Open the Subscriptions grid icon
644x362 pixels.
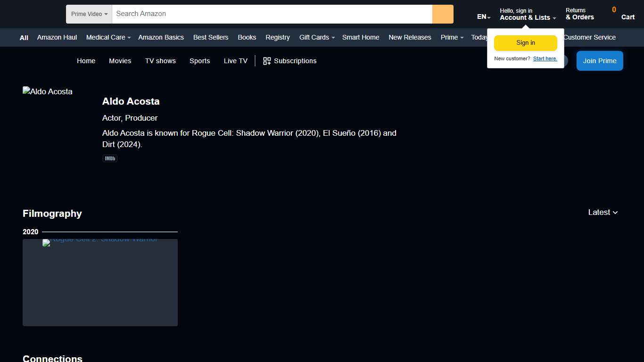267,61
